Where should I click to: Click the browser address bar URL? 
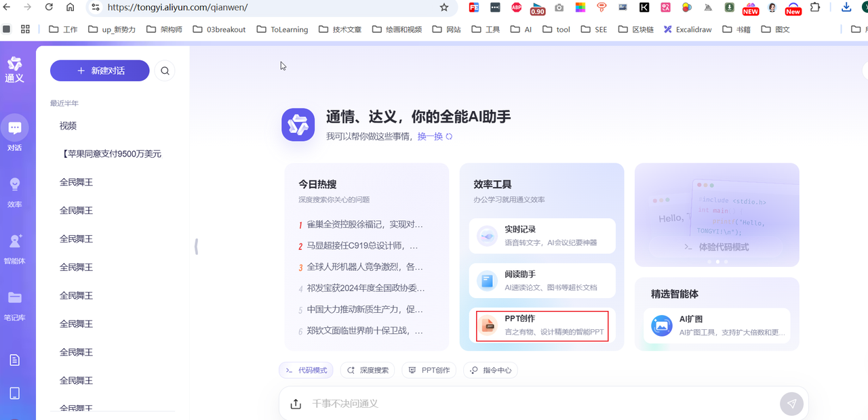coord(178,7)
